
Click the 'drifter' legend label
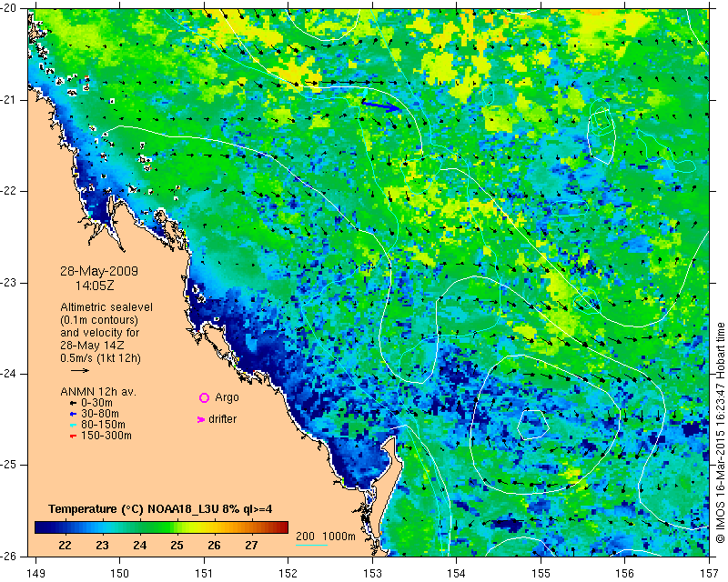[222, 419]
